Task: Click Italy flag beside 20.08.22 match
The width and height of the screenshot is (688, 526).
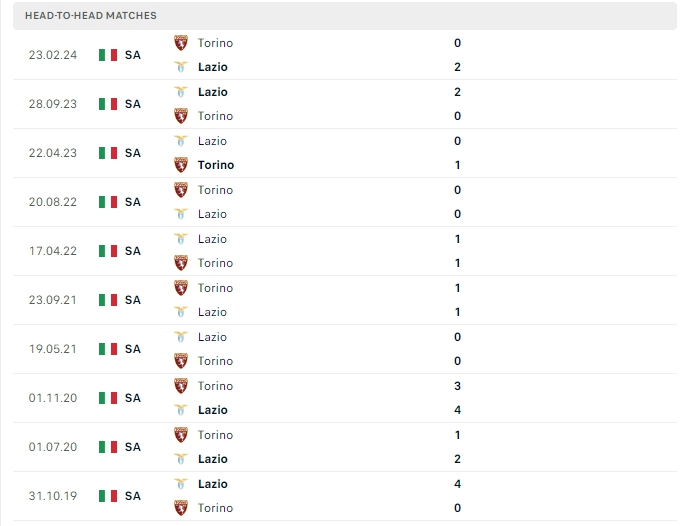Action: [108, 202]
